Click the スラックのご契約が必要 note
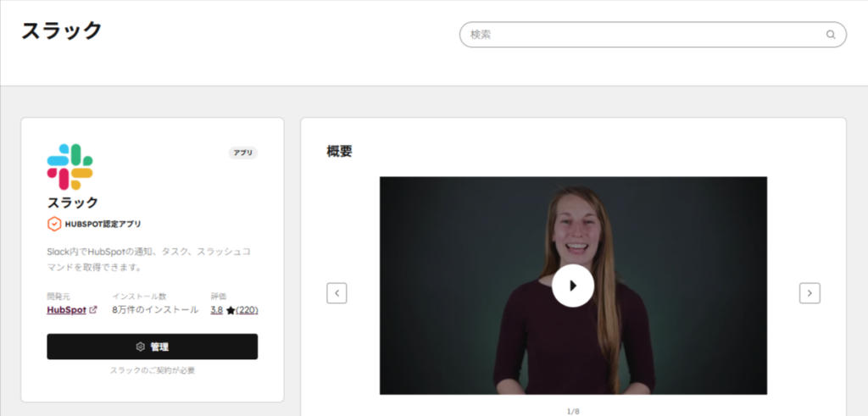 pyautogui.click(x=153, y=370)
